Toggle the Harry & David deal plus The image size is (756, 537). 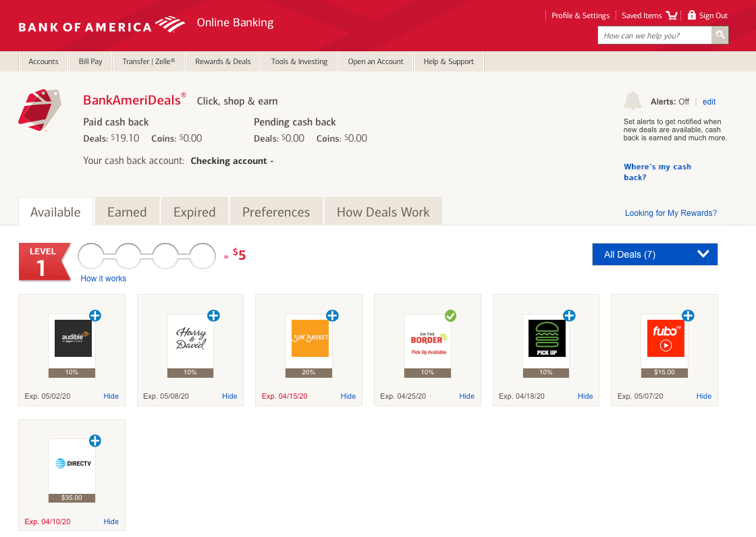point(213,316)
